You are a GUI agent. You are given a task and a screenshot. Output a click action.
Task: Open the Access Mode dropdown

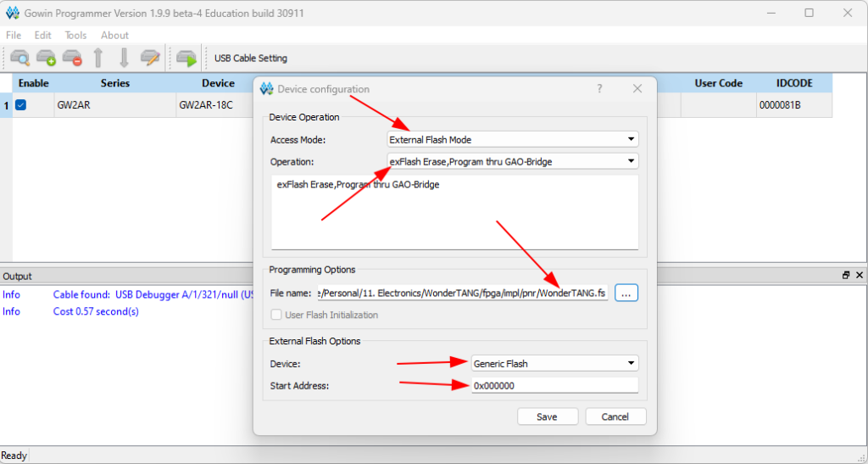pyautogui.click(x=512, y=139)
